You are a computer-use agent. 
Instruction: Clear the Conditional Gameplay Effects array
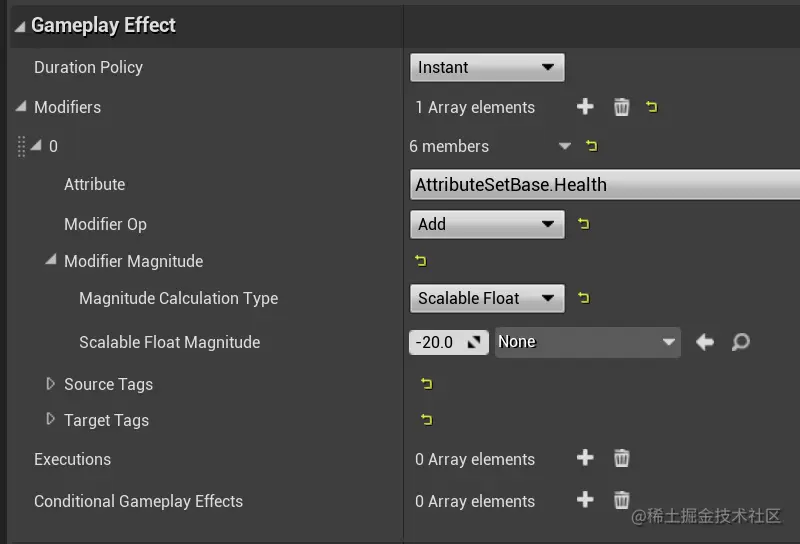621,501
